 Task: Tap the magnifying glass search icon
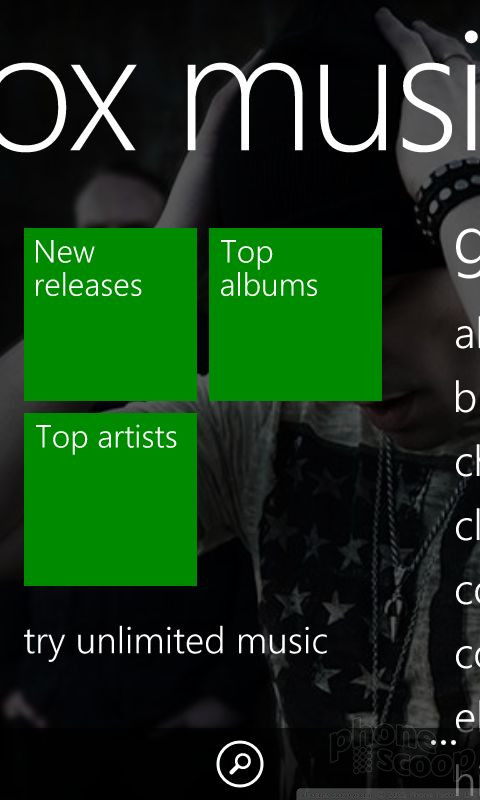pyautogui.click(x=240, y=764)
